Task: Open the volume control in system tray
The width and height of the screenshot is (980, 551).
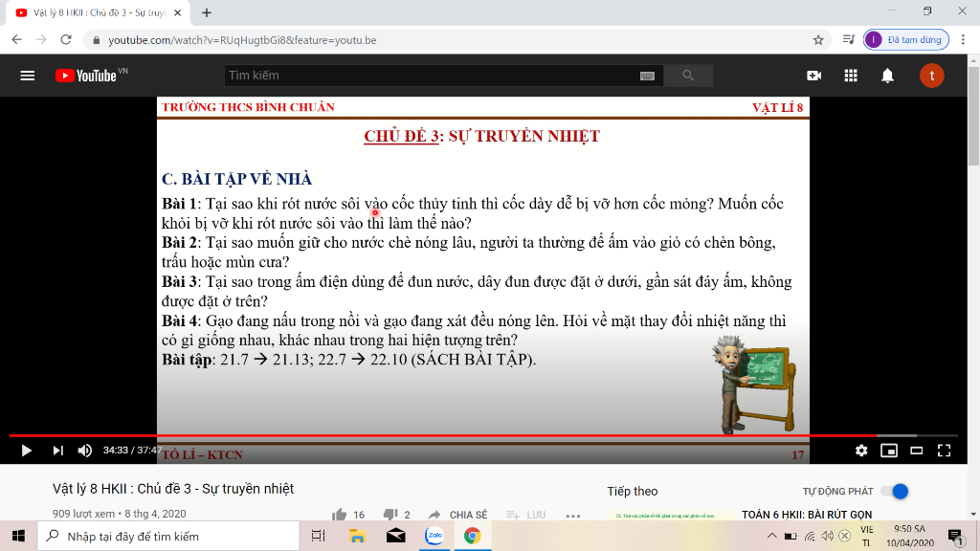Action: [x=827, y=536]
